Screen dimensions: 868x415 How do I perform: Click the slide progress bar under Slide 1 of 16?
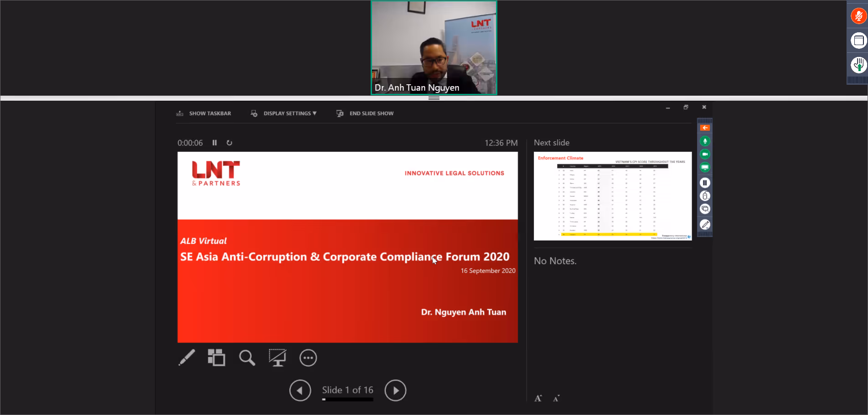click(347, 400)
